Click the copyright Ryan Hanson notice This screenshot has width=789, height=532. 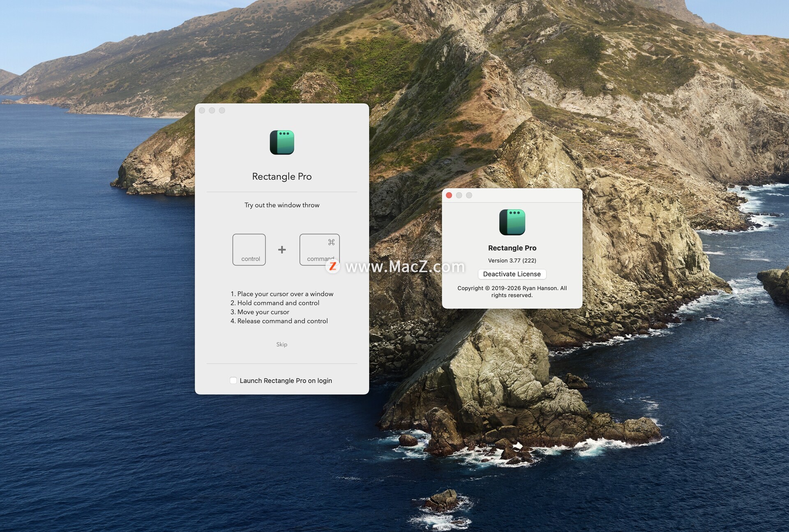pyautogui.click(x=512, y=292)
